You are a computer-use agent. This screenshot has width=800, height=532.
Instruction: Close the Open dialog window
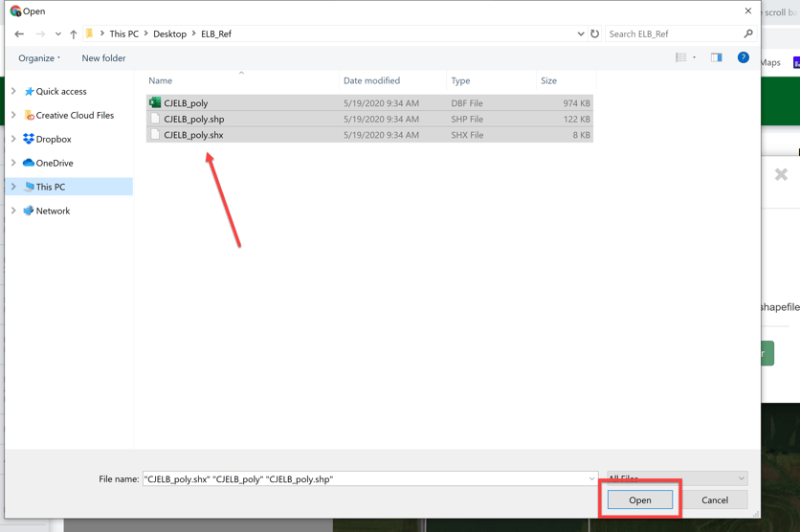(748, 11)
